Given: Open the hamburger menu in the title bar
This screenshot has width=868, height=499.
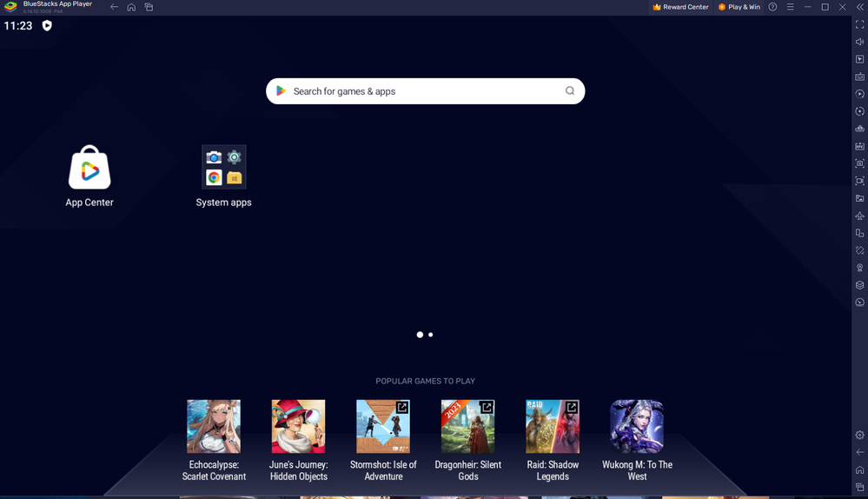Looking at the screenshot, I should 790,7.
